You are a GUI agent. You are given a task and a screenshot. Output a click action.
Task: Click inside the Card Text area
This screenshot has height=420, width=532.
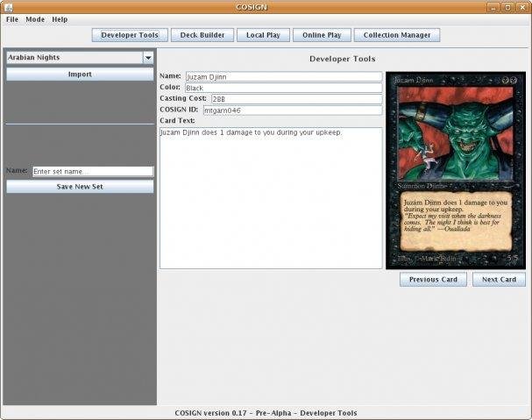pyautogui.click(x=271, y=198)
